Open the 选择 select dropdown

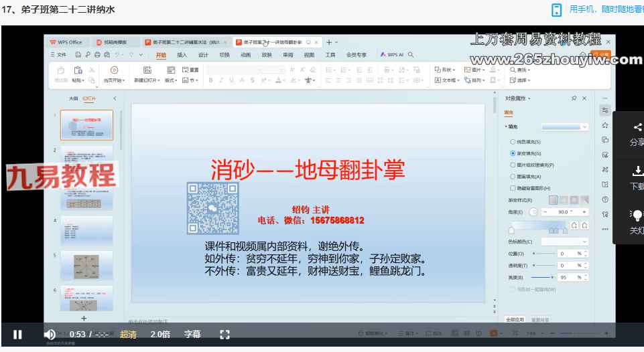pyautogui.click(x=519, y=80)
